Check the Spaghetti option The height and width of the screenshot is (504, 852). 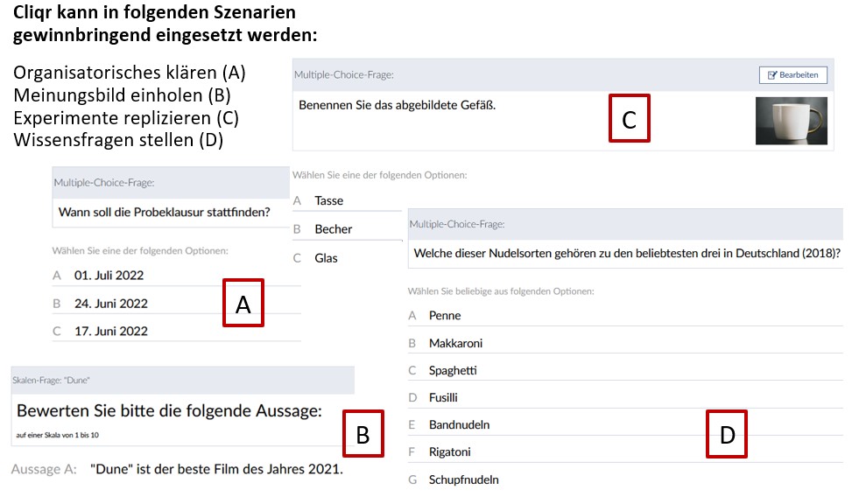pos(453,370)
